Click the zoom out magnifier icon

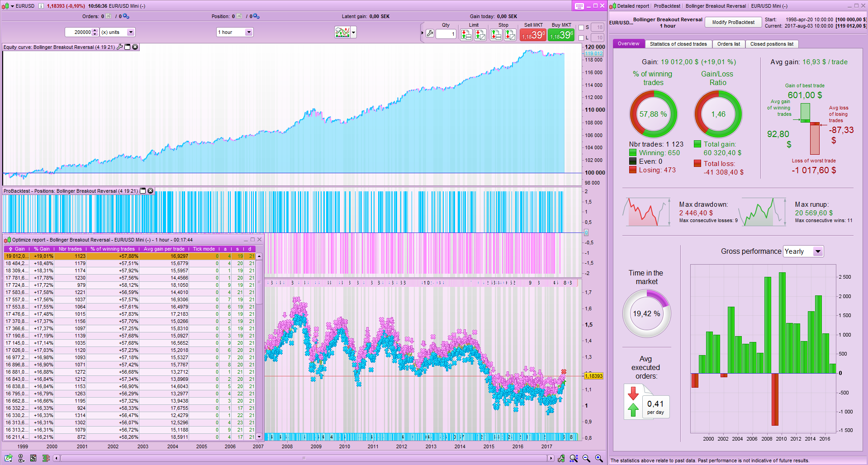click(x=586, y=458)
